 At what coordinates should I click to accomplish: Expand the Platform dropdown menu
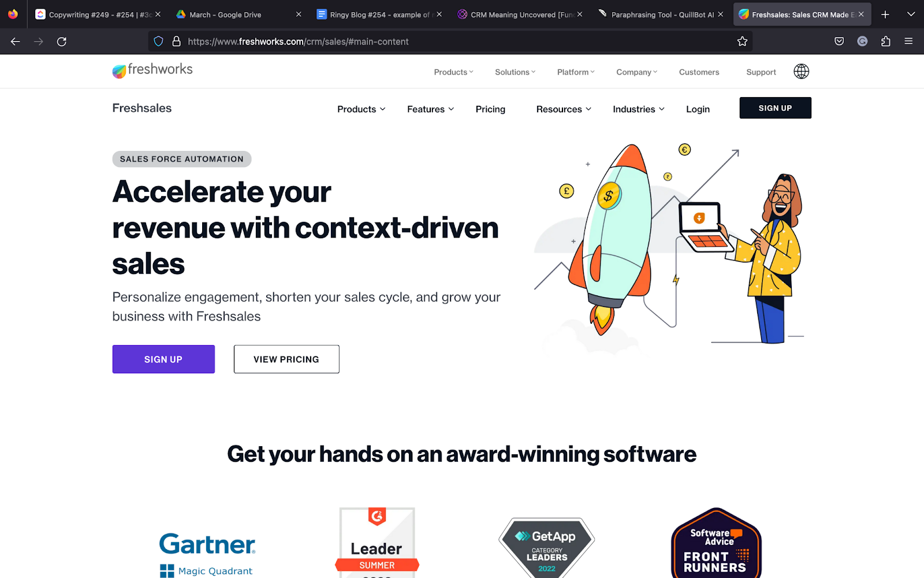point(576,72)
